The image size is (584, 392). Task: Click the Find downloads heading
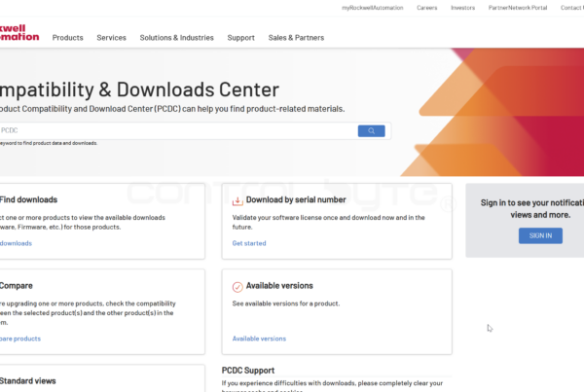tap(28, 199)
